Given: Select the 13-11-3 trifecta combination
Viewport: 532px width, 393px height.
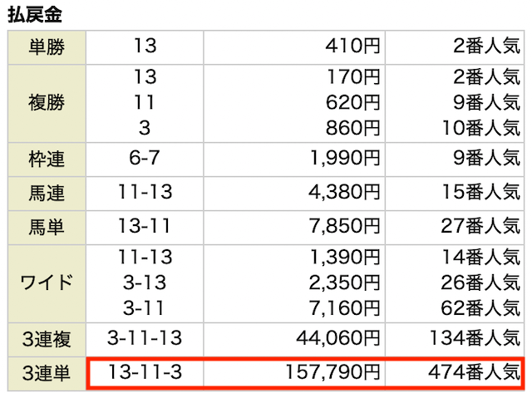Looking at the screenshot, I should 145,372.
